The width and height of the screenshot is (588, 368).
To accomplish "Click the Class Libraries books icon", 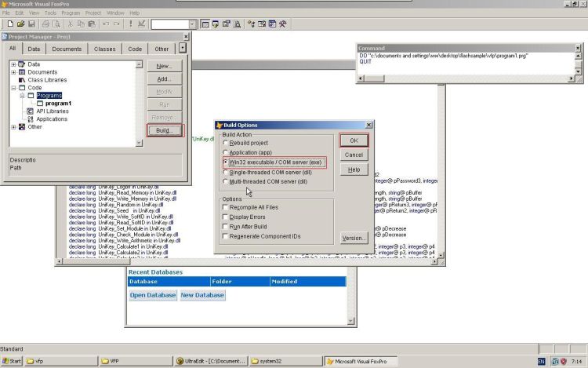I will (x=22, y=80).
